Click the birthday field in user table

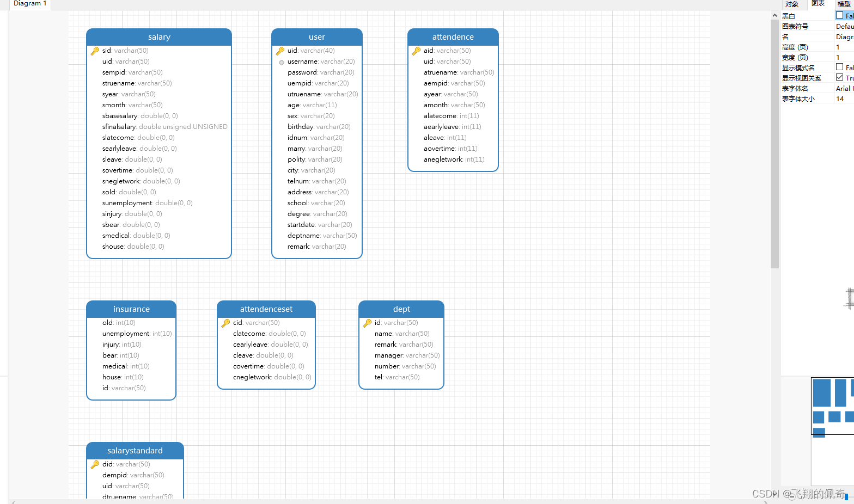319,127
